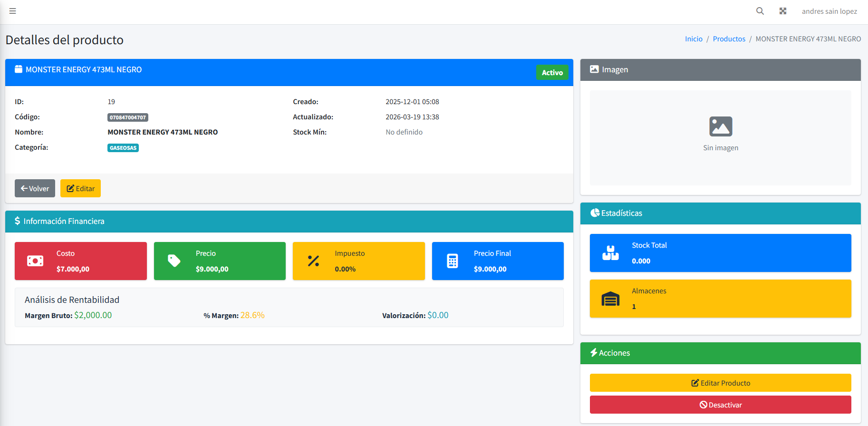The width and height of the screenshot is (868, 426).
Task: Click the small yellow Editar button
Action: click(x=80, y=188)
